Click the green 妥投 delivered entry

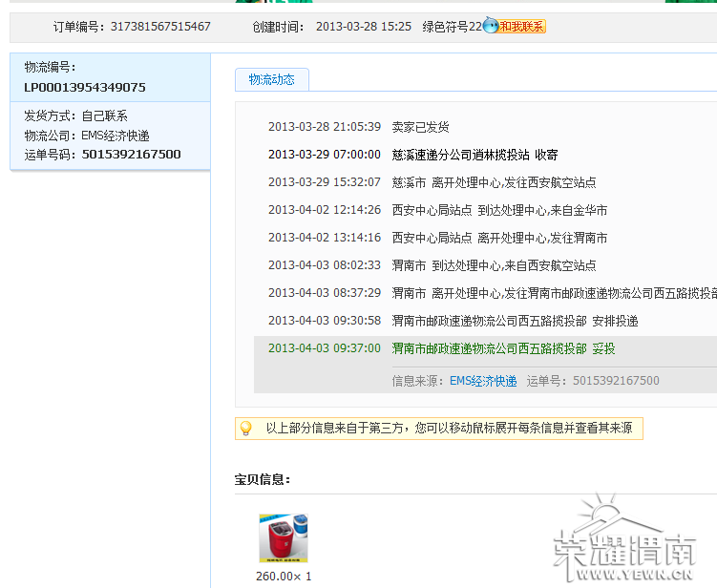pos(503,348)
